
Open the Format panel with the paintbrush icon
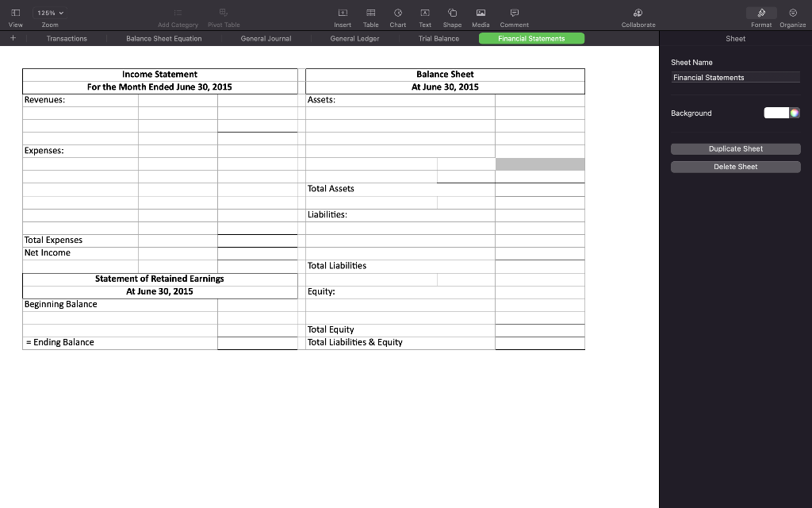point(760,13)
